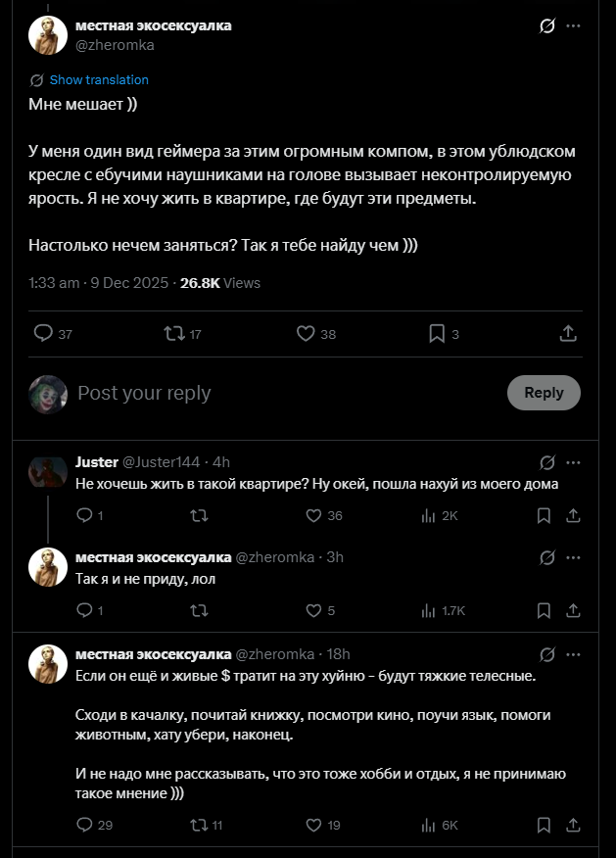Image resolution: width=616 pixels, height=858 pixels.
Task: Click reply icon on main post
Action: [x=43, y=334]
